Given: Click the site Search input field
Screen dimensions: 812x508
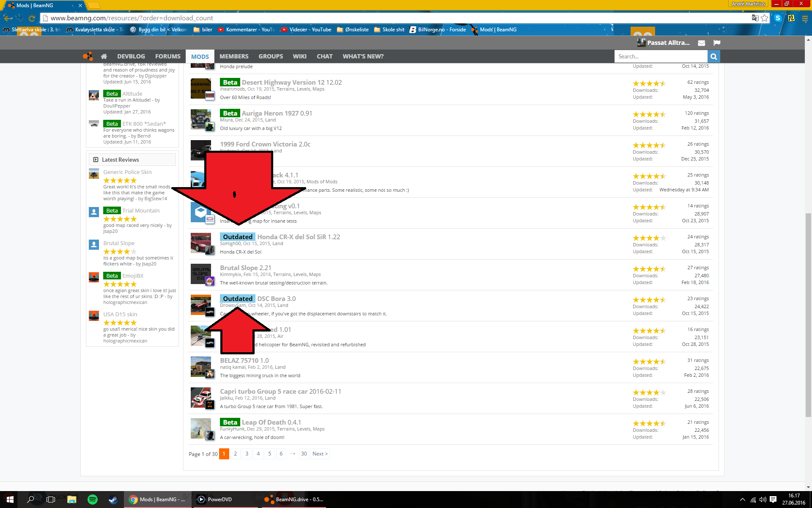Looking at the screenshot, I should pos(661,56).
